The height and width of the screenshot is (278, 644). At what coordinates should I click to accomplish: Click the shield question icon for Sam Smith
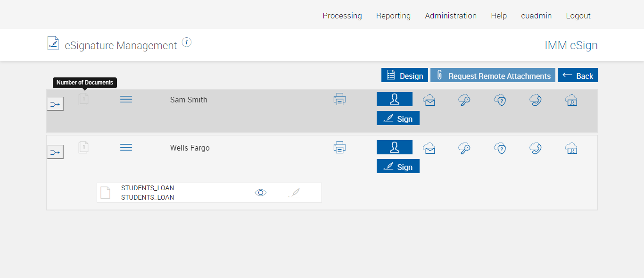(500, 100)
